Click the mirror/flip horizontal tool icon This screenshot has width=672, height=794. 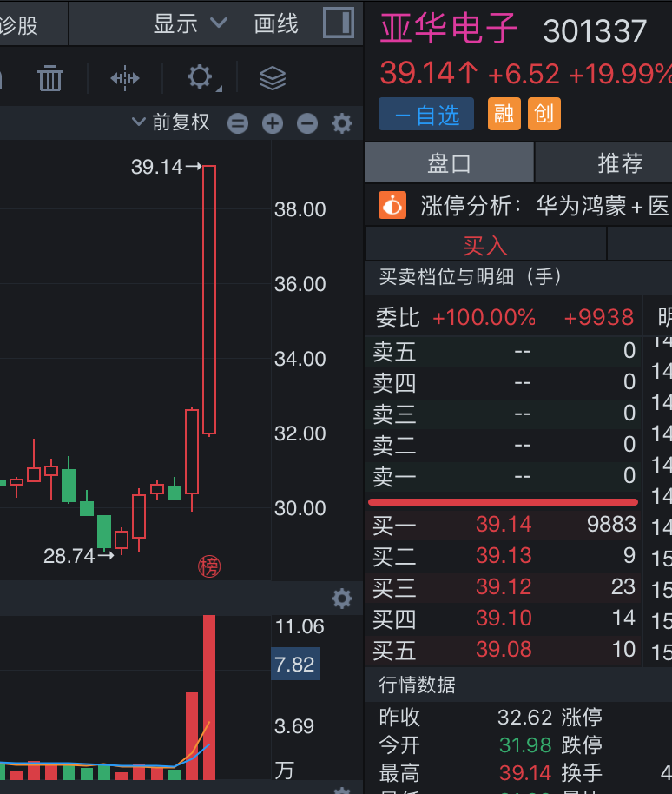pos(125,79)
